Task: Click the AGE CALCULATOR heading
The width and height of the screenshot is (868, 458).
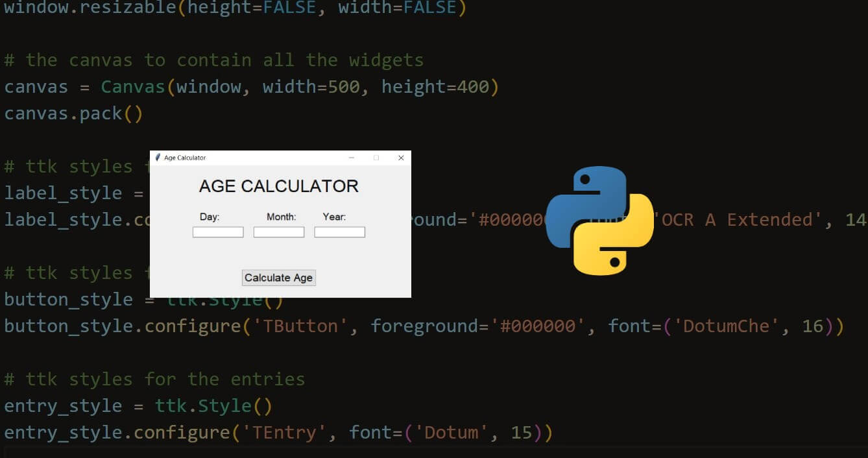Action: pos(279,186)
